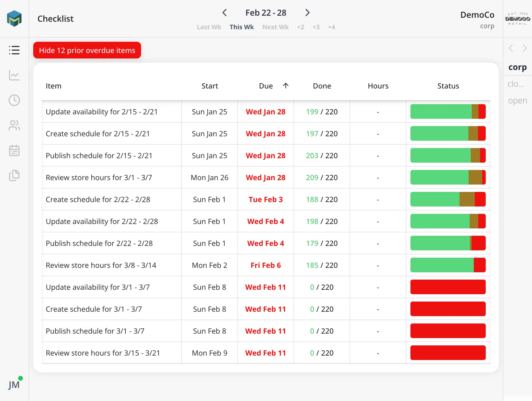This screenshot has width=532, height=401.
Task: Click the app cube logo
Action: [14, 19]
